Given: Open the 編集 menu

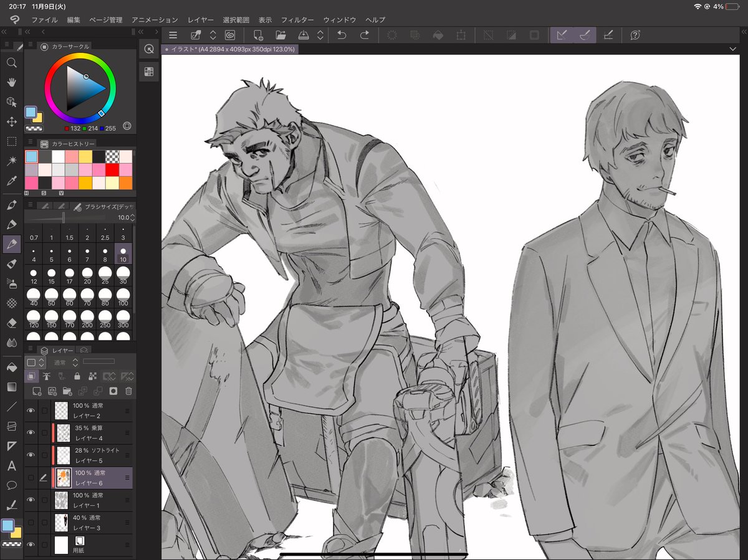Looking at the screenshot, I should click(74, 20).
